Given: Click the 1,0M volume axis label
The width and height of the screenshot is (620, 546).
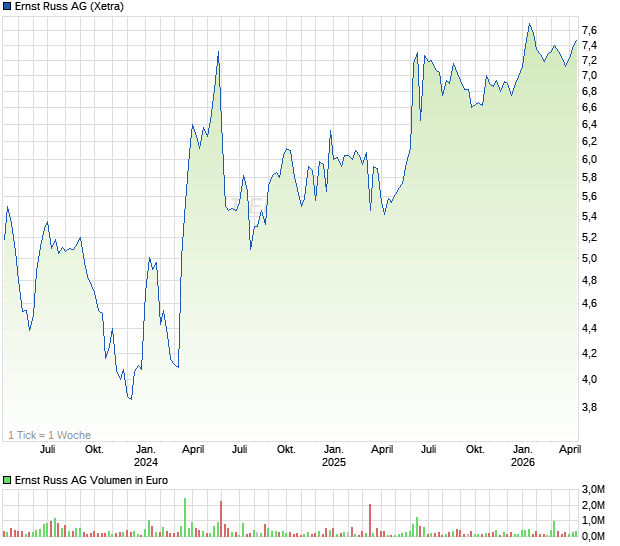Looking at the screenshot, I should [593, 520].
